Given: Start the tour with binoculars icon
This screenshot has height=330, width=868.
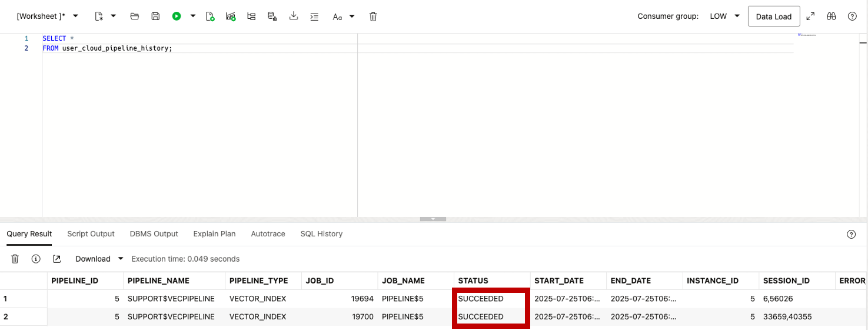Looking at the screenshot, I should (x=831, y=16).
